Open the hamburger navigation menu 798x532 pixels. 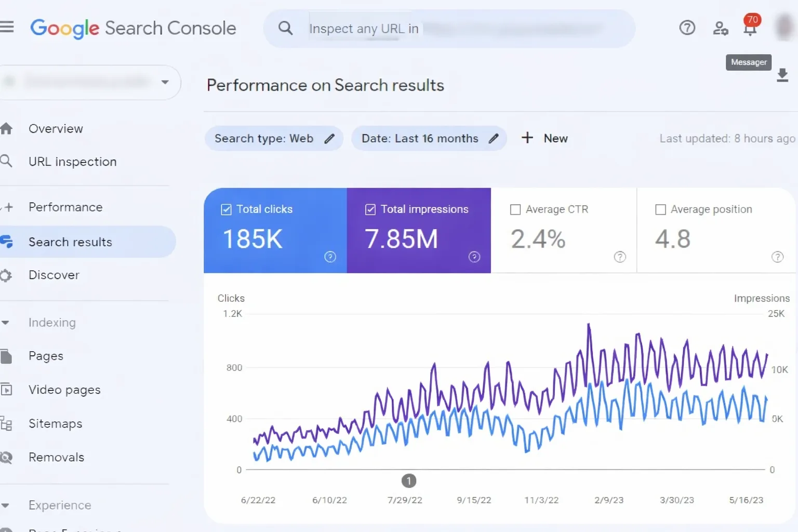pos(8,28)
